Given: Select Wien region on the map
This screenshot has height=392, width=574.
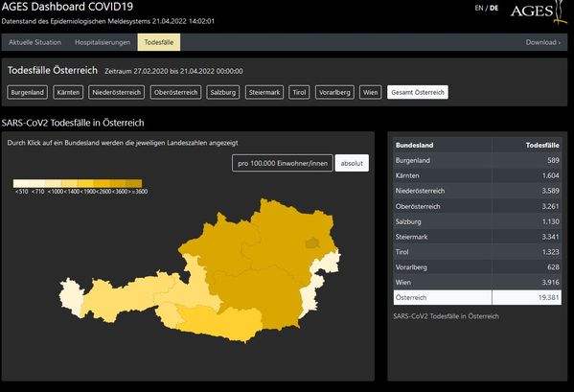Looking at the screenshot, I should (x=311, y=242).
